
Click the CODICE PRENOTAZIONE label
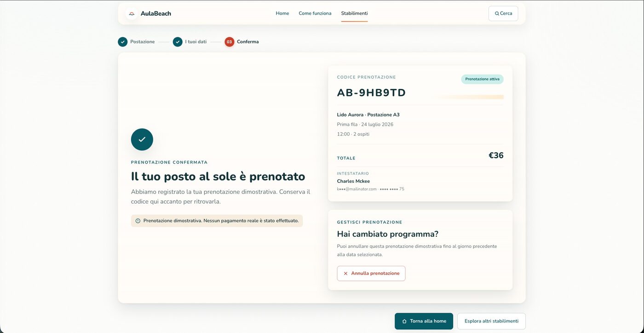(367, 77)
